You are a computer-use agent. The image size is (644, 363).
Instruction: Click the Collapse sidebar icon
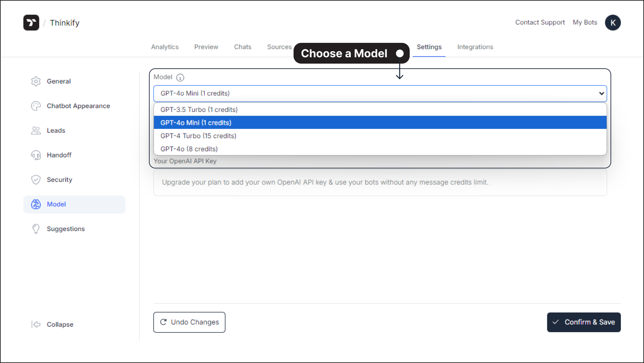coord(35,324)
